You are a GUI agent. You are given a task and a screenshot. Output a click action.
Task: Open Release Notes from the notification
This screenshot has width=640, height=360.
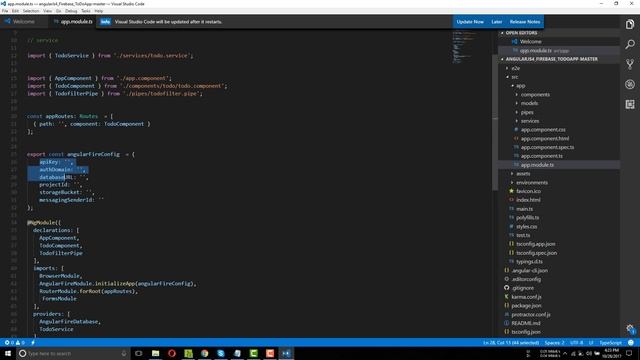tap(524, 22)
